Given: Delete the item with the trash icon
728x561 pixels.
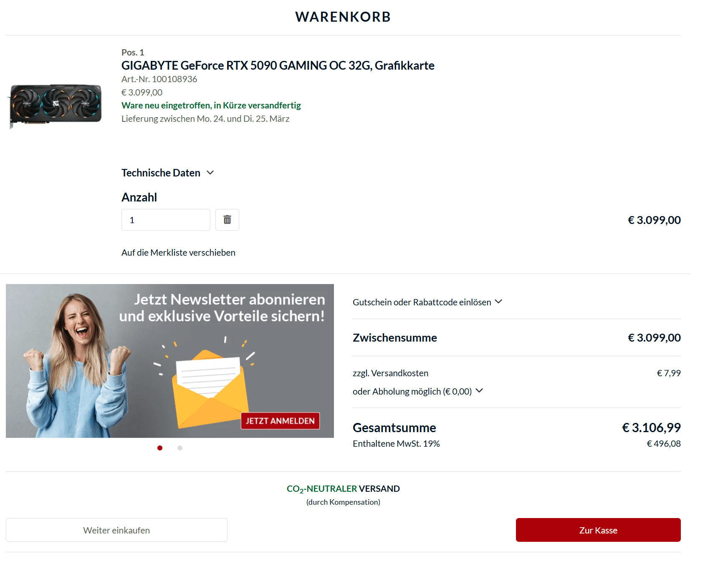Looking at the screenshot, I should tap(227, 220).
